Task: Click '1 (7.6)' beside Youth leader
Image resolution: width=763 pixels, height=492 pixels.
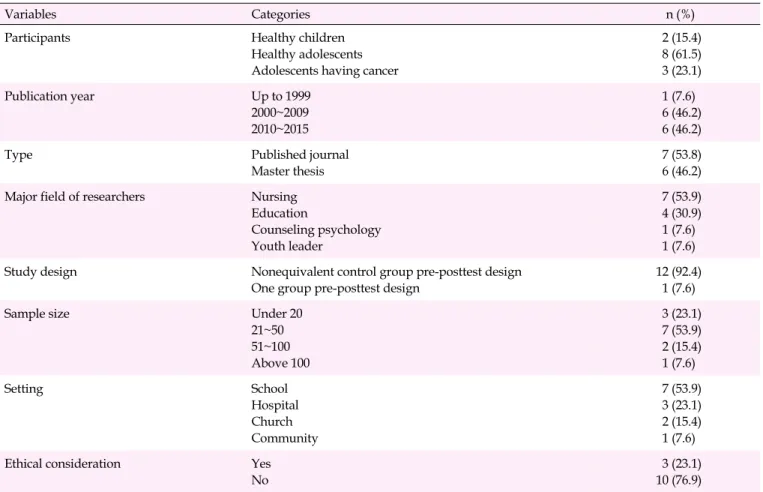Action: tap(678, 246)
